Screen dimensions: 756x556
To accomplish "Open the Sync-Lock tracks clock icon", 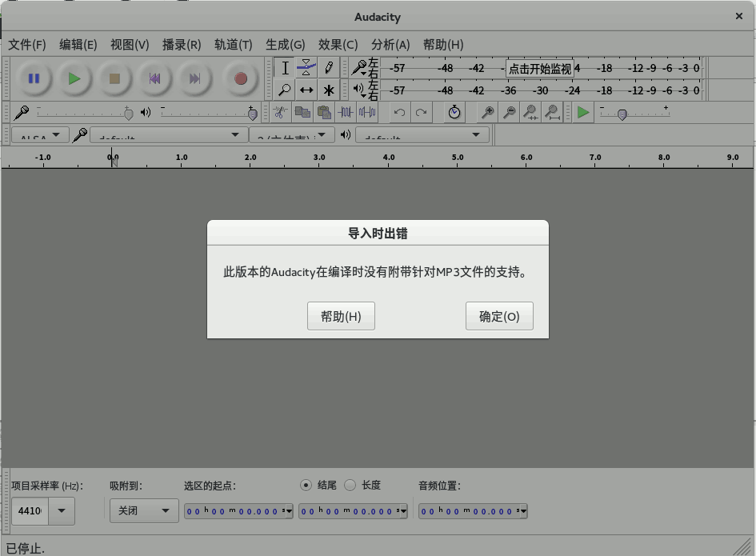I will coord(454,112).
